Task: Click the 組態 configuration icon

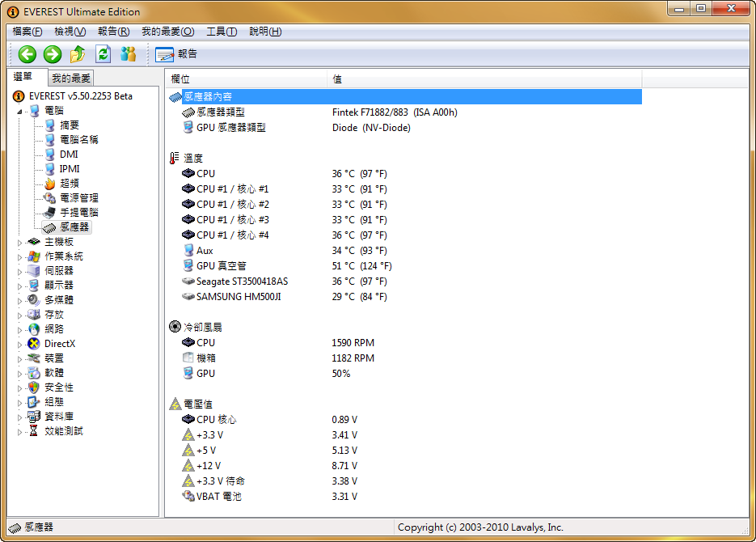Action: click(34, 402)
